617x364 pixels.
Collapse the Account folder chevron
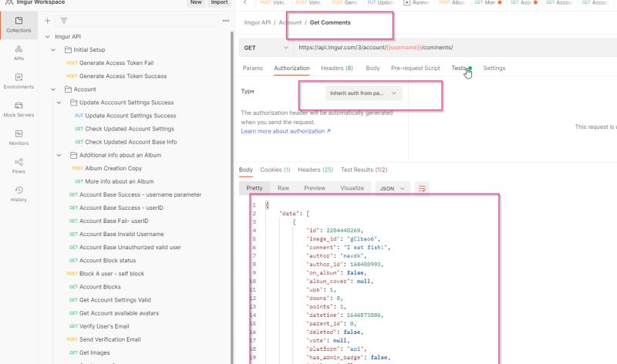point(53,89)
